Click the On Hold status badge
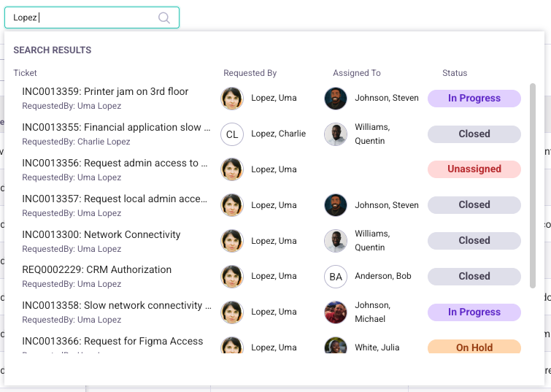 [474, 347]
